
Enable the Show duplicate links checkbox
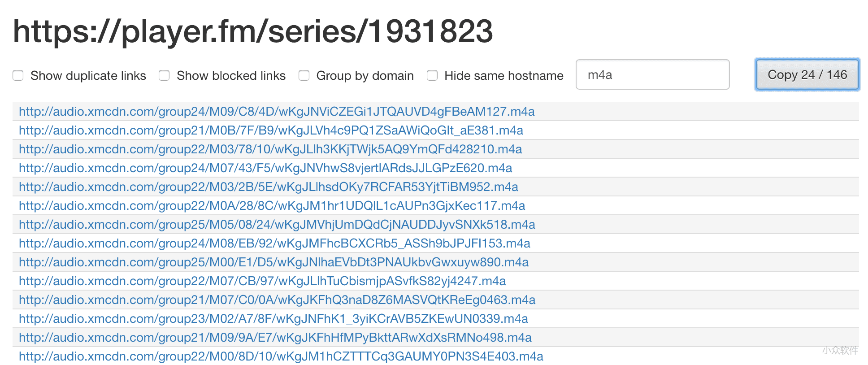pyautogui.click(x=18, y=75)
